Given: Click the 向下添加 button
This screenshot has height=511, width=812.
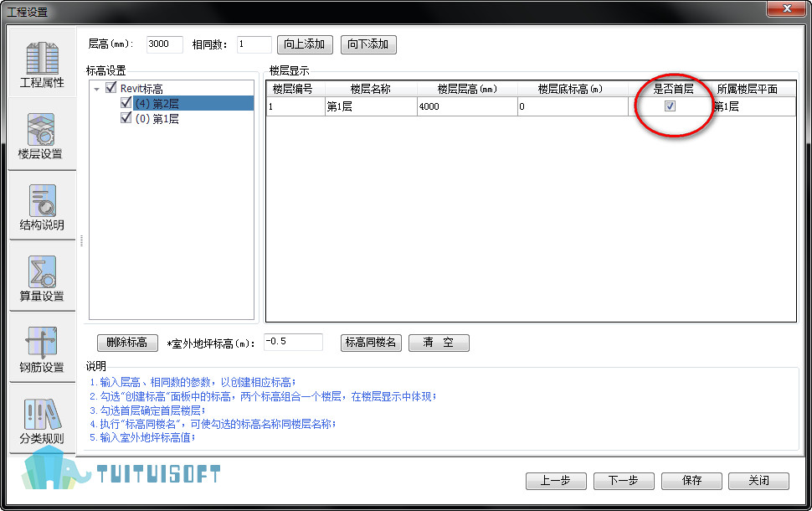Looking at the screenshot, I should (x=368, y=44).
